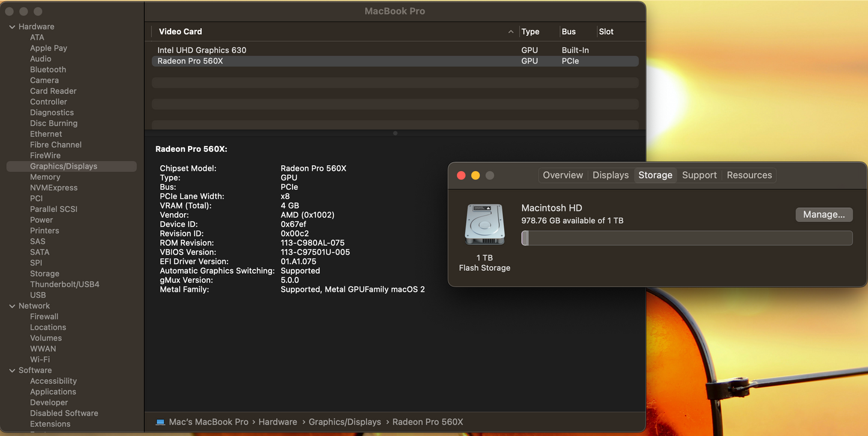Click the Video Card sort arrow indicator
Screen dimensions: 868x436
point(511,32)
